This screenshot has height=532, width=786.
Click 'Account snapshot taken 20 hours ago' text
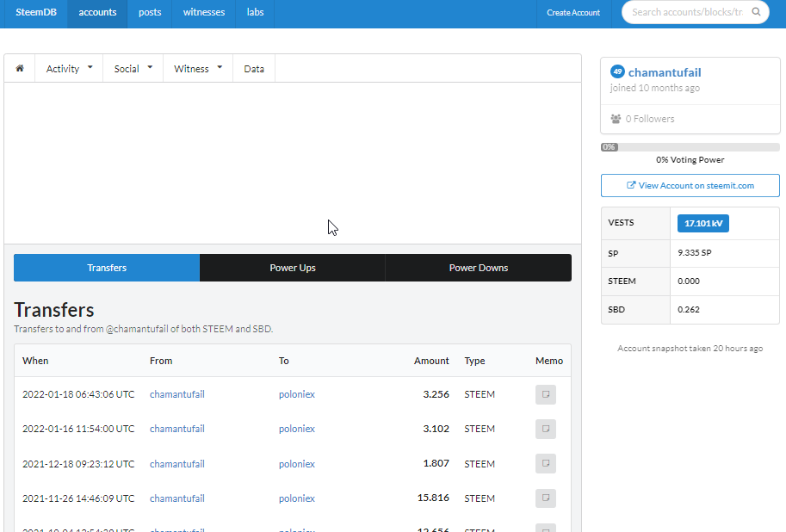690,349
